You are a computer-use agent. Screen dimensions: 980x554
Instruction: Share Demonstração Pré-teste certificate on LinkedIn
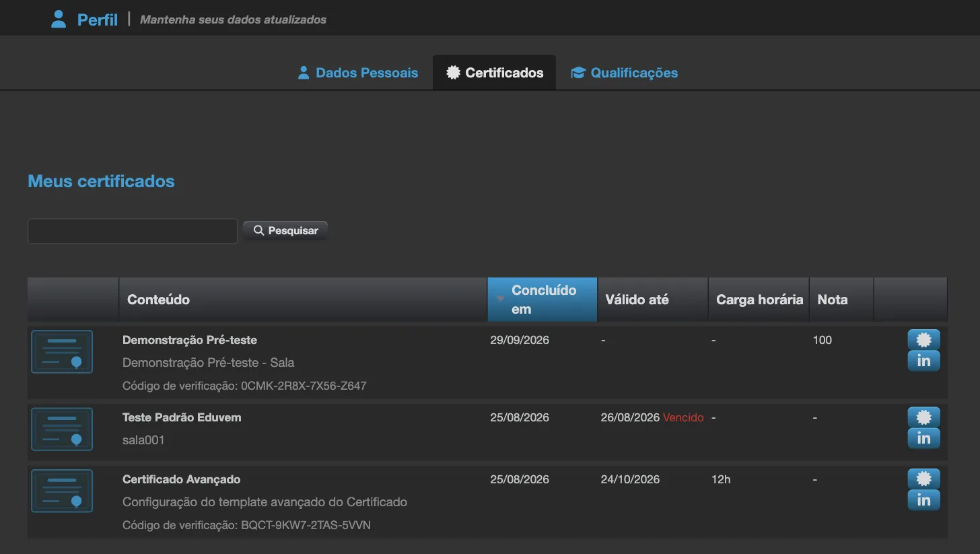click(923, 361)
